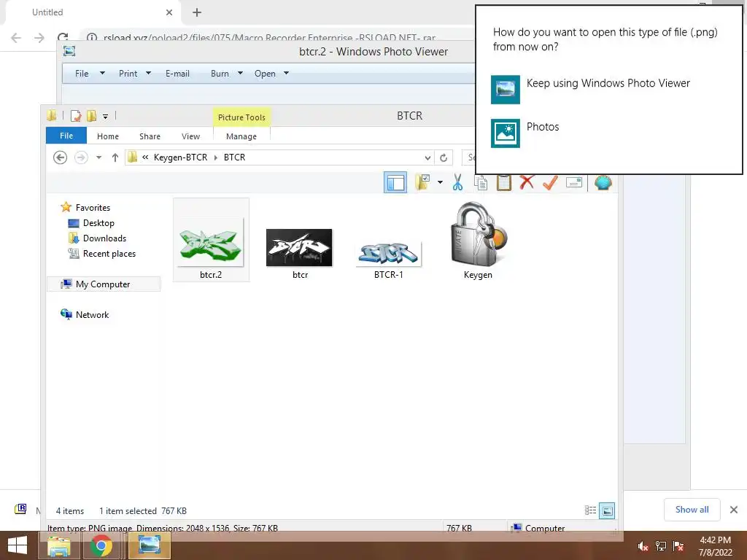Refresh the BTCR folder view
This screenshot has height=560, width=747.
444,157
